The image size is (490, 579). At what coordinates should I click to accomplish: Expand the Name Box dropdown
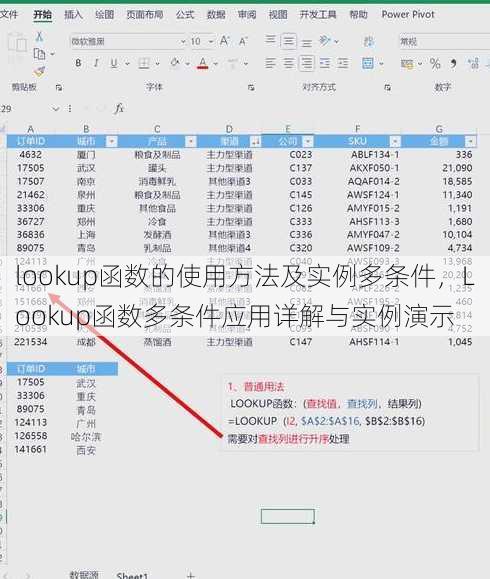[55, 109]
